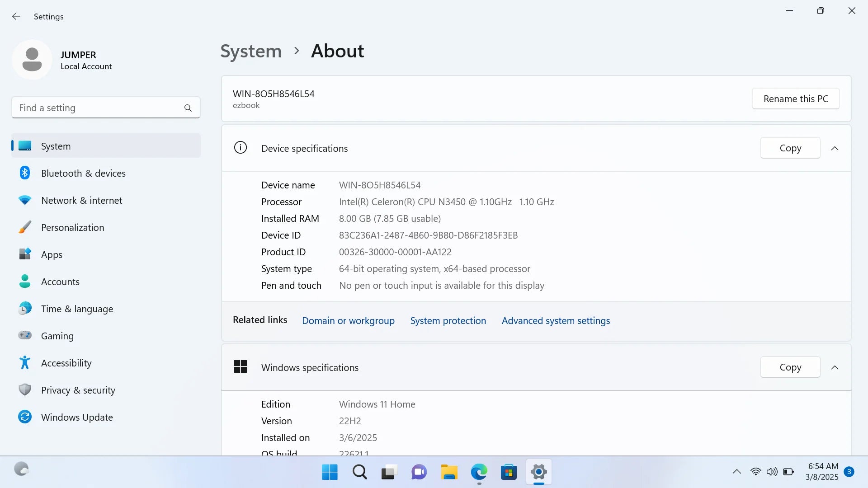Open Search from taskbar
Image resolution: width=868 pixels, height=488 pixels.
click(x=359, y=472)
